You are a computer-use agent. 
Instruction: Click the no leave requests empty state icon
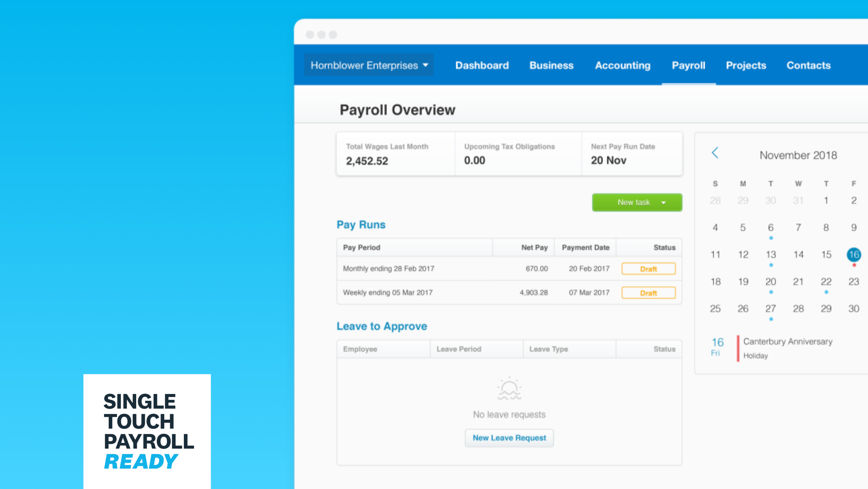(x=510, y=388)
